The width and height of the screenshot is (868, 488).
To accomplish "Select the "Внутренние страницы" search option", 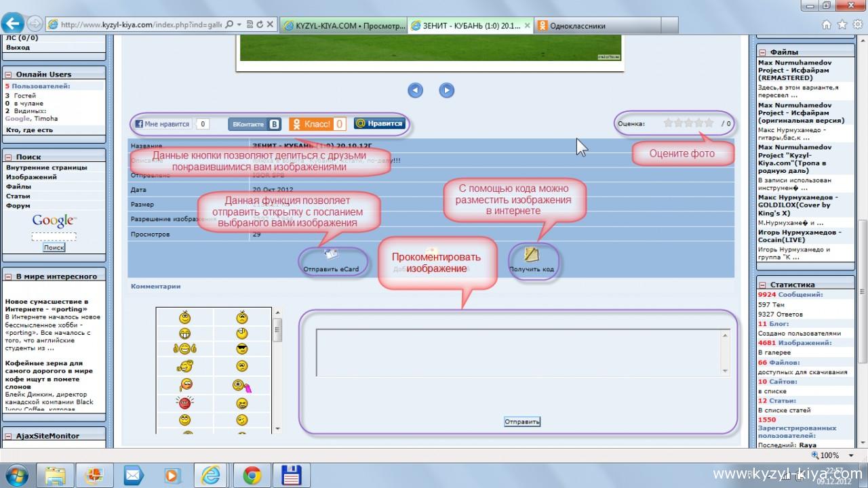I will (x=46, y=167).
